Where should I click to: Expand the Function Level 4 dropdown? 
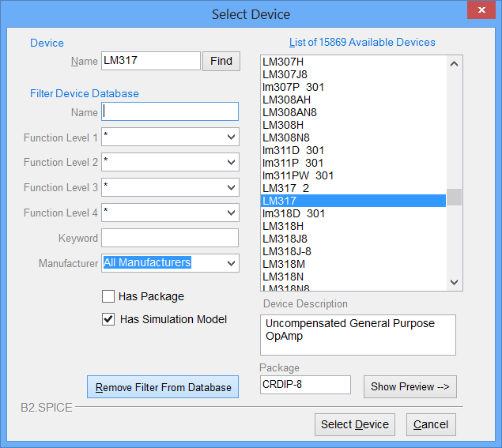231,213
